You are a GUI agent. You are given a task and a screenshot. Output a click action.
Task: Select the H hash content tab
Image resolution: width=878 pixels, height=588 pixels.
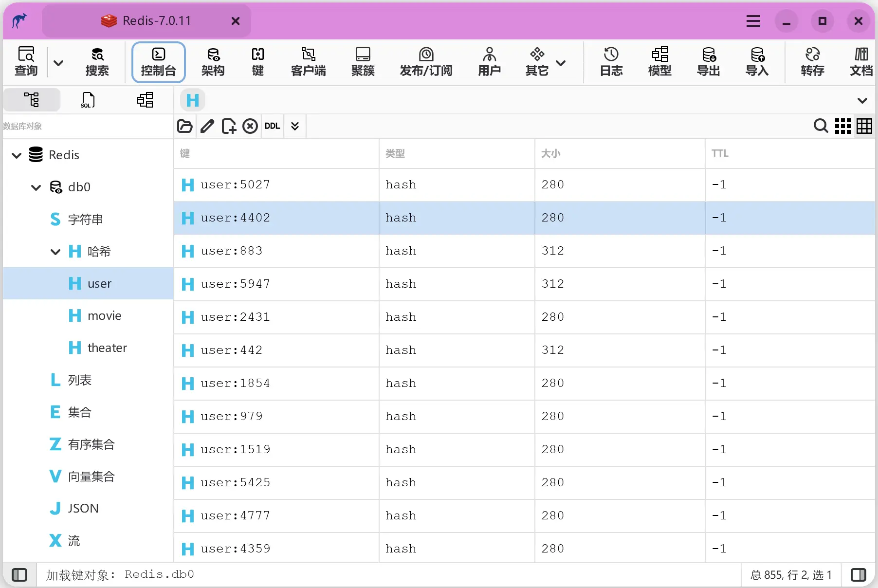click(193, 100)
